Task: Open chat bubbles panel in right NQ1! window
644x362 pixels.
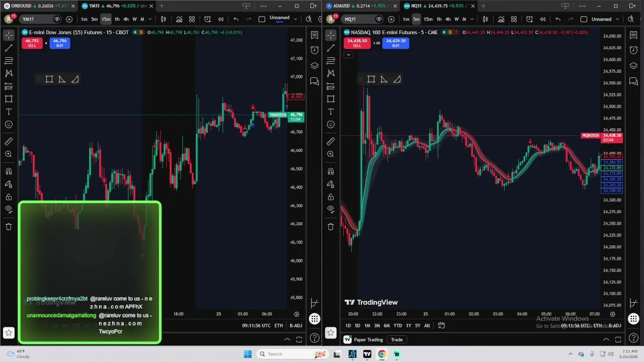Action: click(633, 81)
